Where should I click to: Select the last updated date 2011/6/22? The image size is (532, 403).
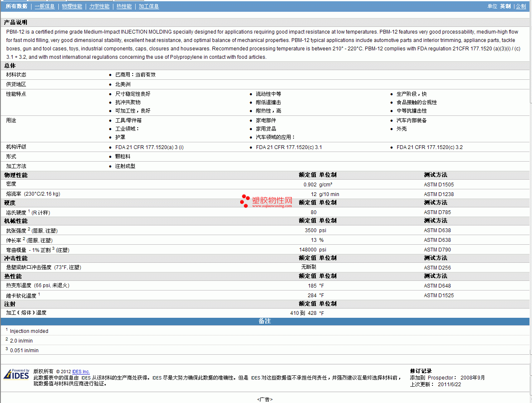(449, 385)
